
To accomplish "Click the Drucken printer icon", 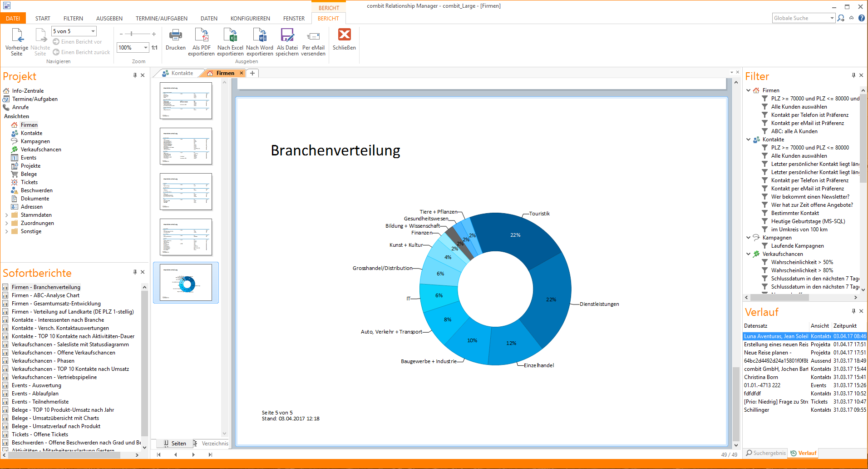I will [175, 35].
